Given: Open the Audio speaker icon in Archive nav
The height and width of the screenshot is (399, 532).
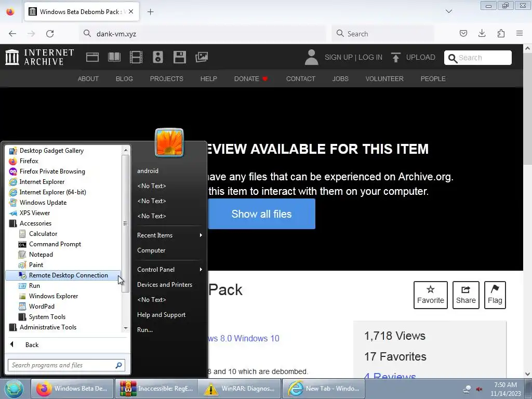Looking at the screenshot, I should click(x=158, y=57).
